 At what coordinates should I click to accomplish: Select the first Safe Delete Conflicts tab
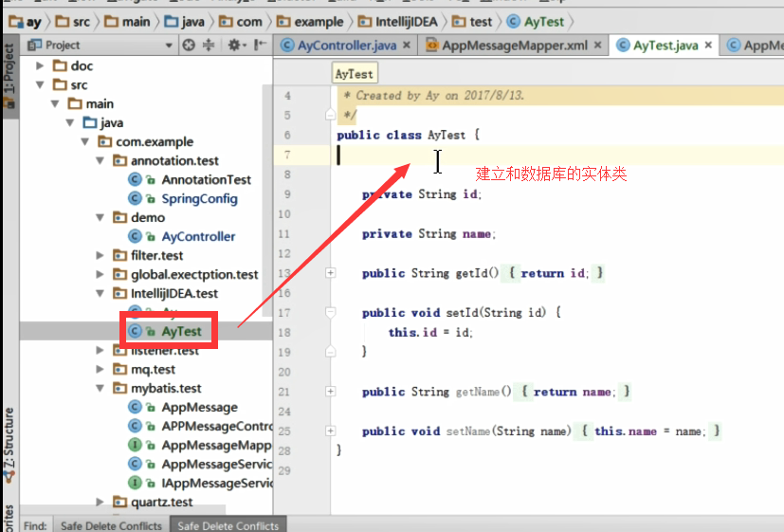112,525
